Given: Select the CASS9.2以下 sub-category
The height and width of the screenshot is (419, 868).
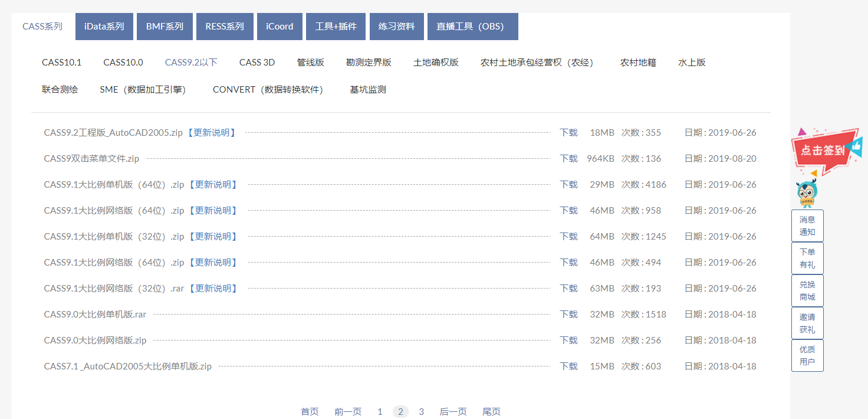Looking at the screenshot, I should coord(191,63).
